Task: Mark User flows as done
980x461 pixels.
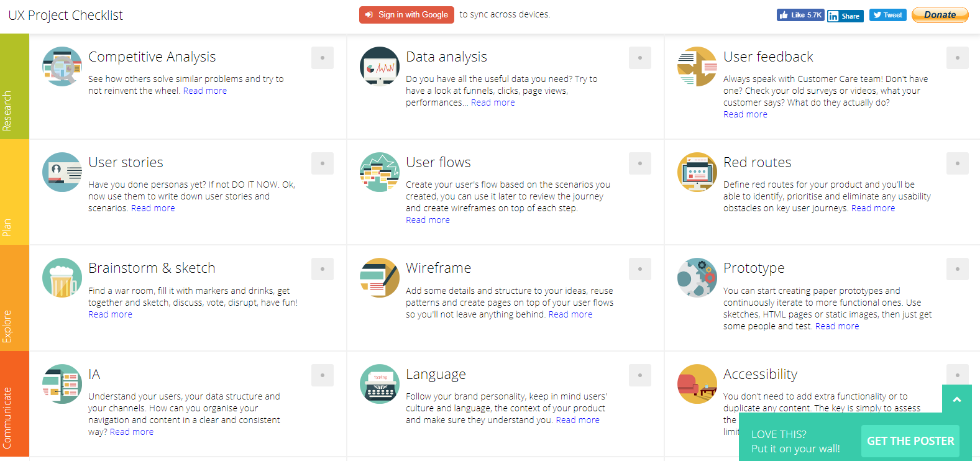Action: [640, 163]
